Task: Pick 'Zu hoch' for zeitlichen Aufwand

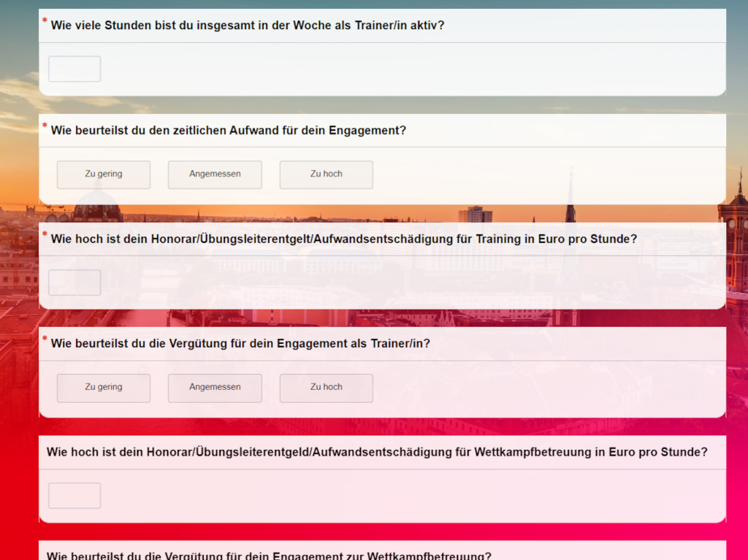Action: [x=326, y=174]
